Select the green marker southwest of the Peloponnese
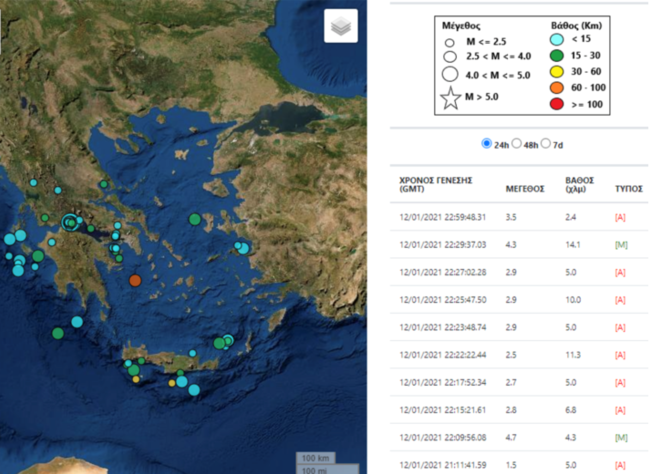The height and width of the screenshot is (474, 650). pos(58,332)
